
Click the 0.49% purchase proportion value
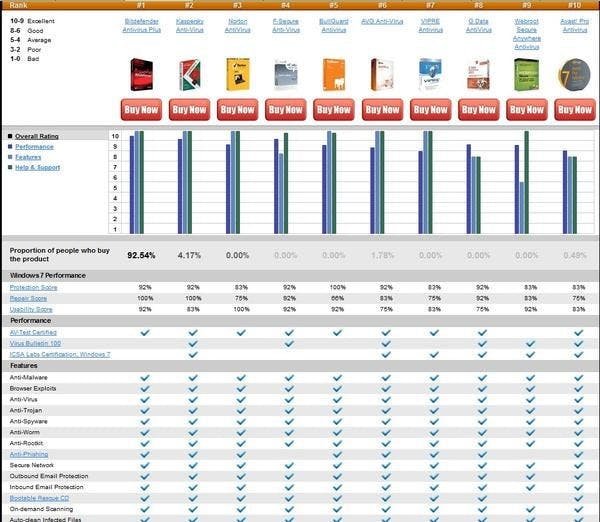(575, 255)
